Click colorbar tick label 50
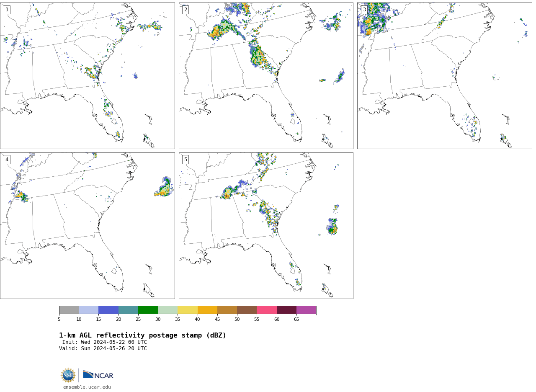536x392 pixels. pos(237,320)
